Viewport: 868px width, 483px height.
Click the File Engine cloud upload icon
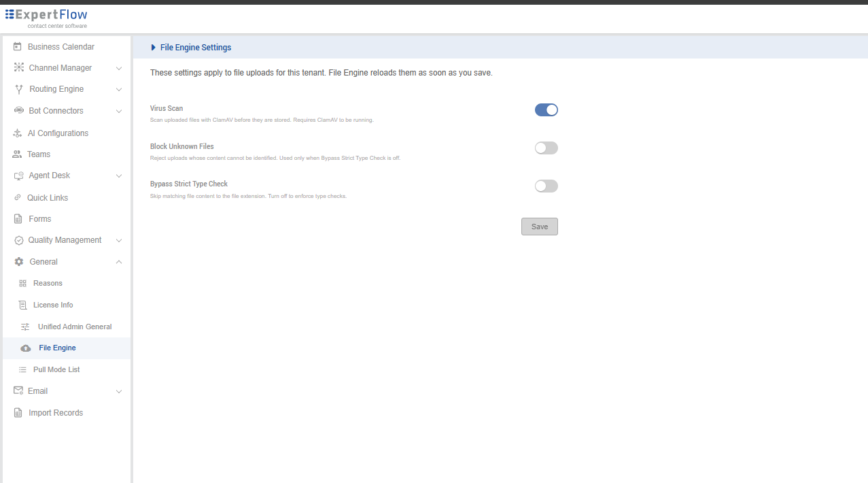26,348
